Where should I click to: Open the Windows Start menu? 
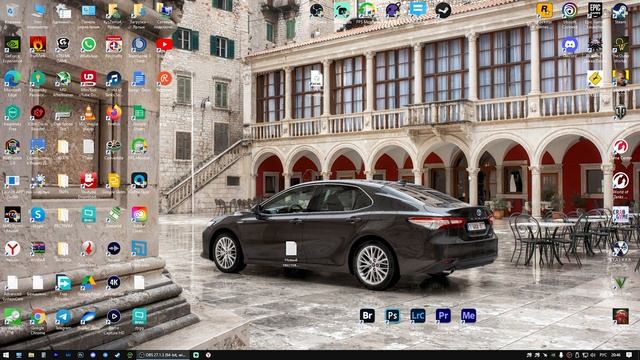pyautogui.click(x=6, y=355)
